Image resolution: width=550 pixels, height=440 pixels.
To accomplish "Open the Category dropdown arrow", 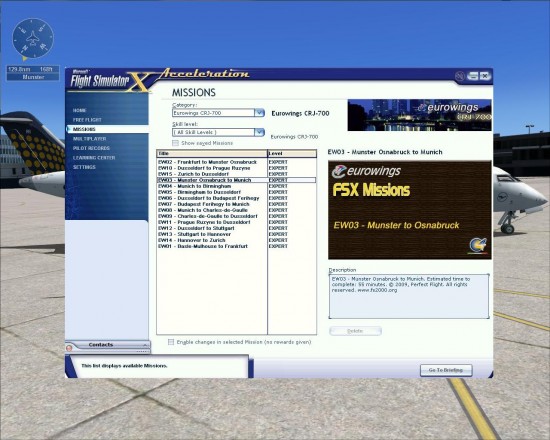I will tap(259, 113).
